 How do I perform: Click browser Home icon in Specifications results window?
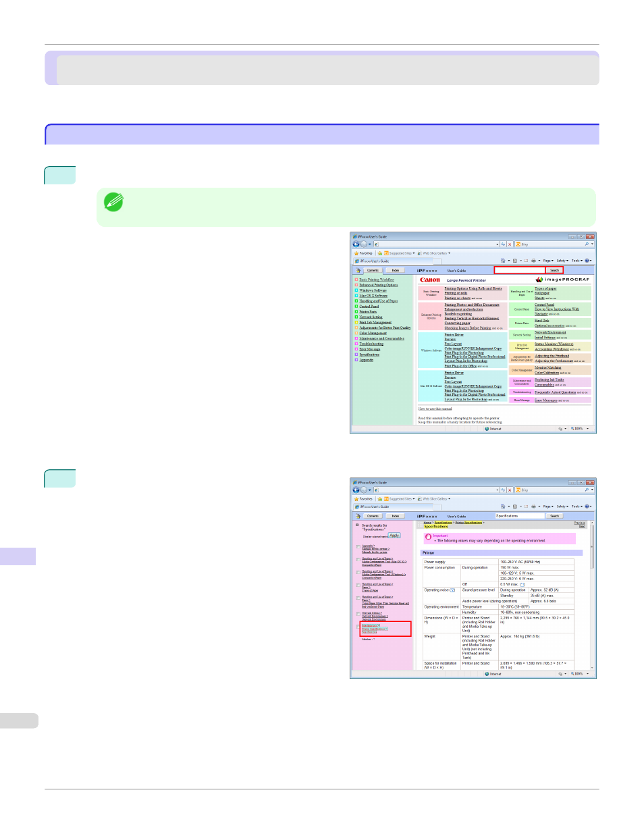503,506
